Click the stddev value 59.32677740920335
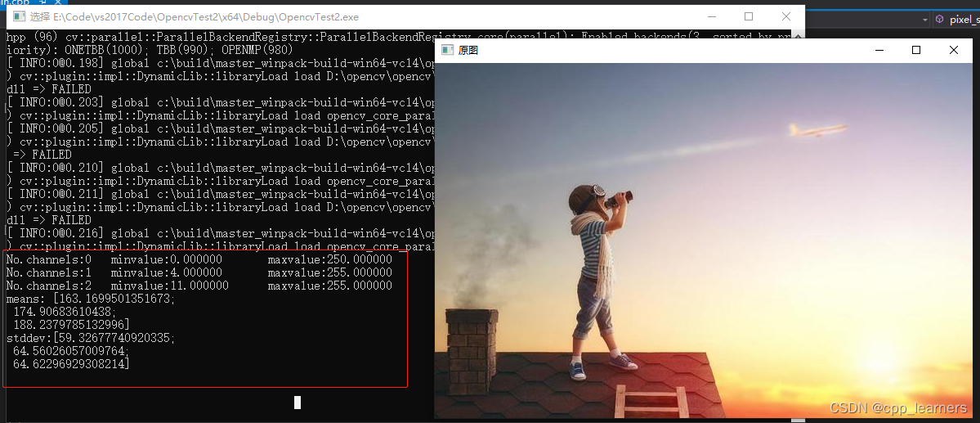Image resolution: width=980 pixels, height=423 pixels. tap(113, 338)
